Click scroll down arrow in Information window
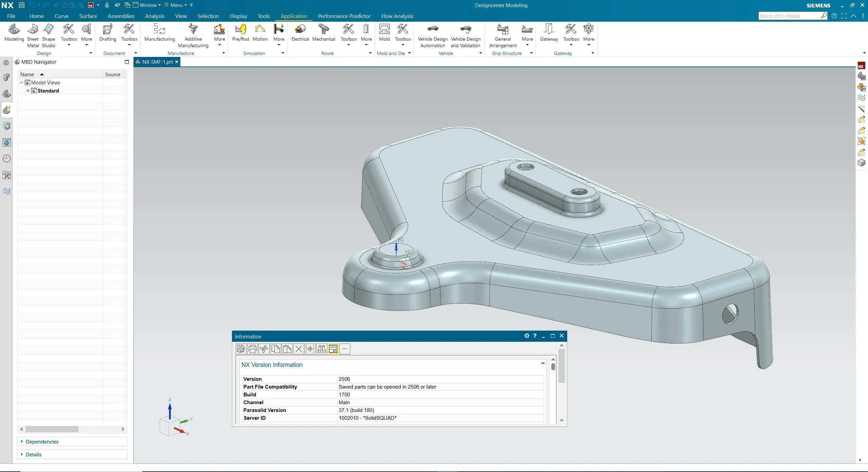This screenshot has height=472, width=868. (561, 420)
